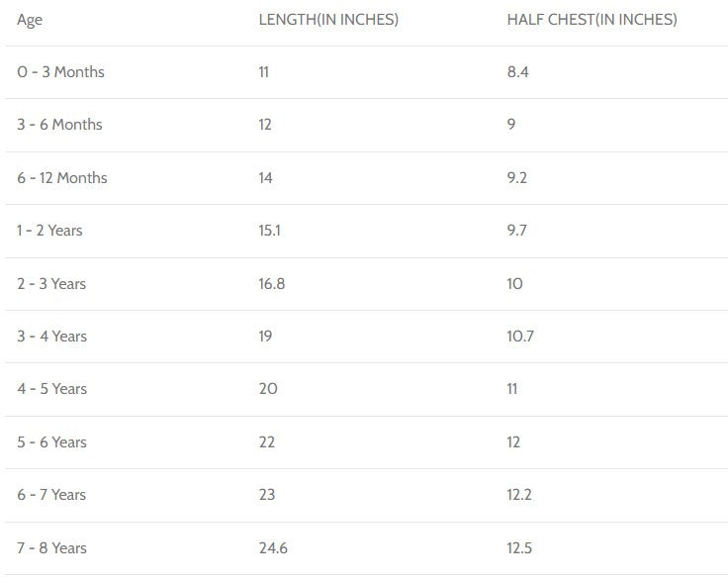Click the Age column header
Viewport: 728px width, 583px height.
click(30, 20)
